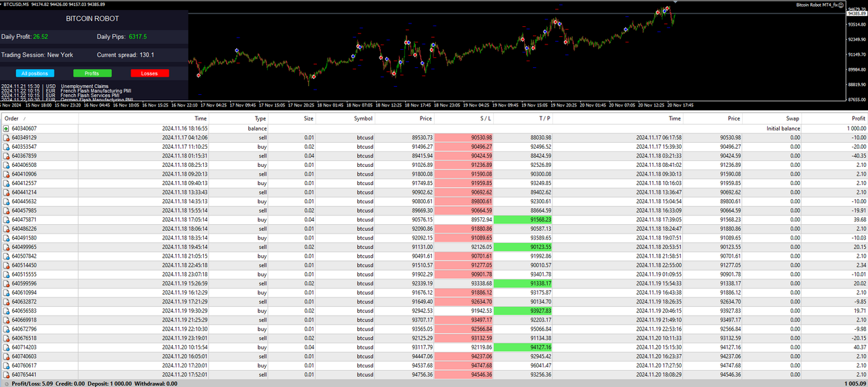Click the Symbol column header

pos(345,118)
